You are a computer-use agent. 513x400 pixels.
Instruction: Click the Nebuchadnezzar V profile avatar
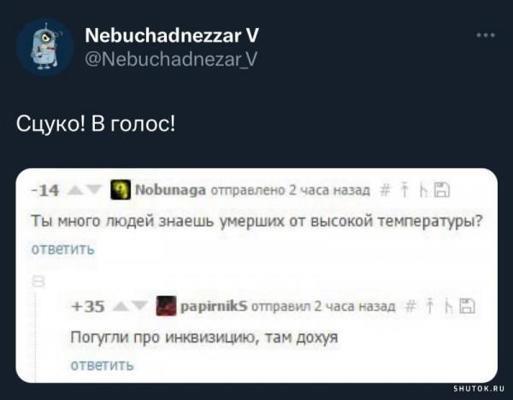click(45, 47)
